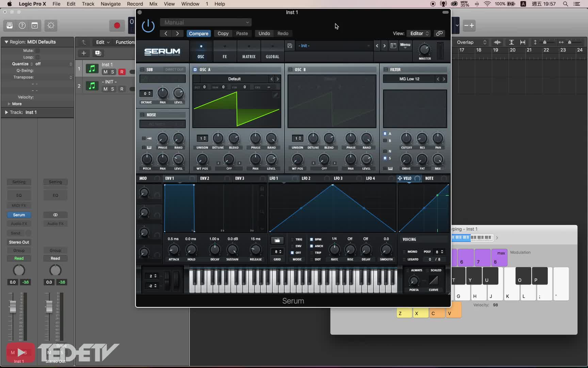
Task: Open macOS Spotlight search
Action: pyautogui.click(x=566, y=4)
